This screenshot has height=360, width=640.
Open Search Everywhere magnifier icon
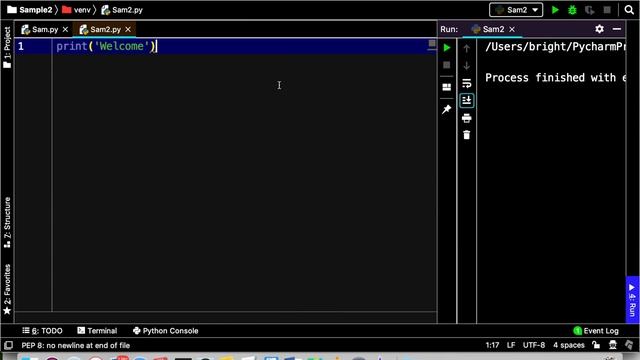[x=629, y=10]
